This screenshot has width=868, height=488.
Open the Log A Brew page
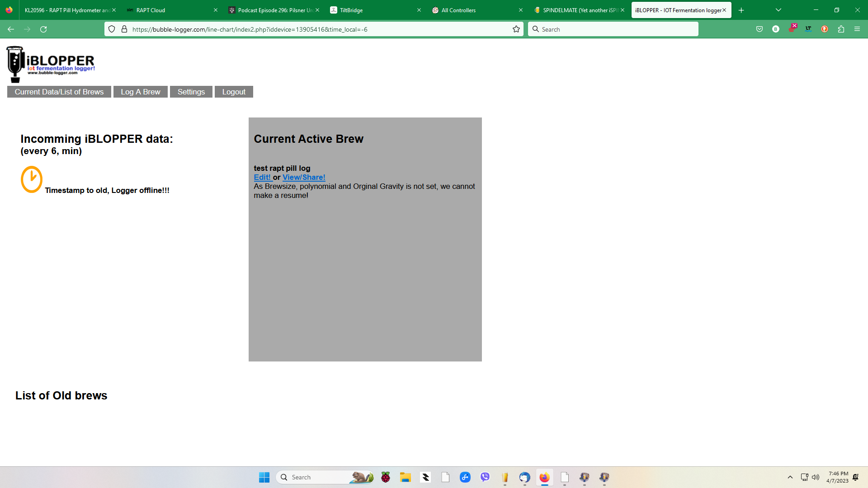(141, 92)
